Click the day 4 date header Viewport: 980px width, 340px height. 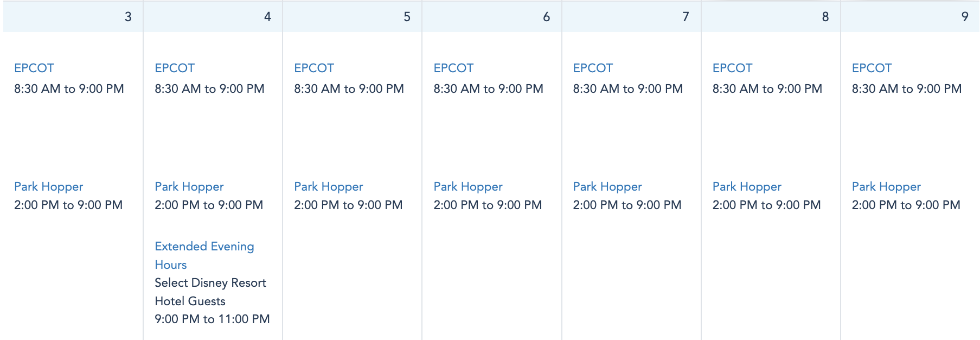coord(267,17)
